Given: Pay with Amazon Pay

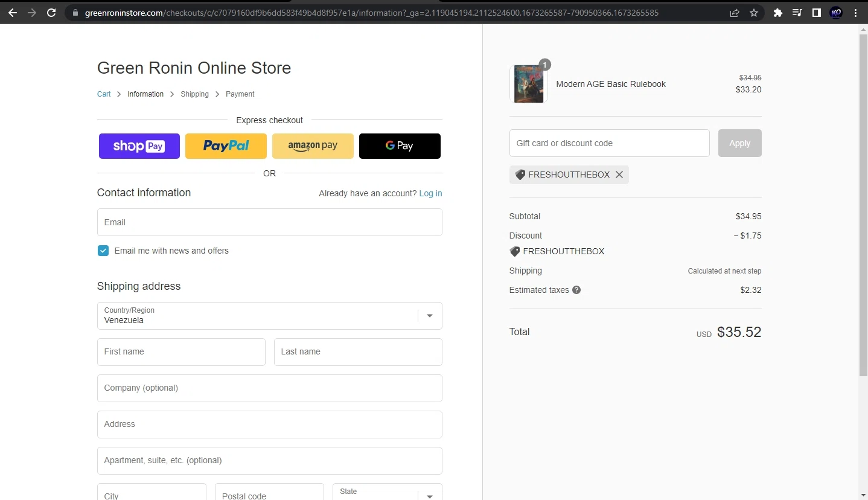Looking at the screenshot, I should pyautogui.click(x=313, y=146).
